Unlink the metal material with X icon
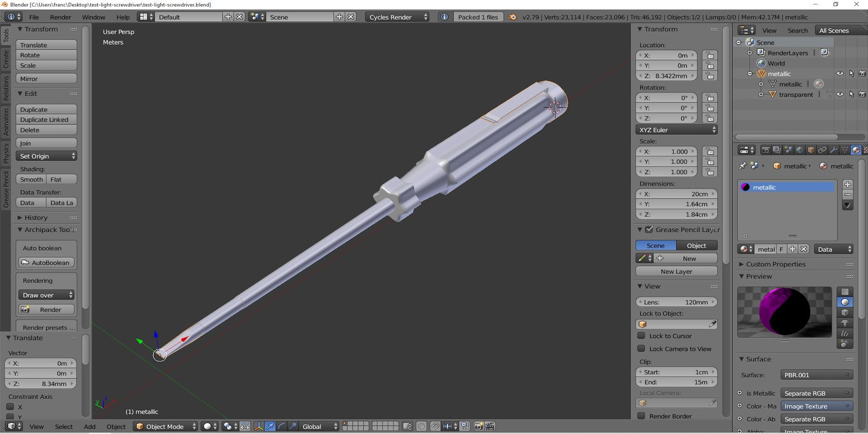The height and width of the screenshot is (434, 868). coord(803,249)
